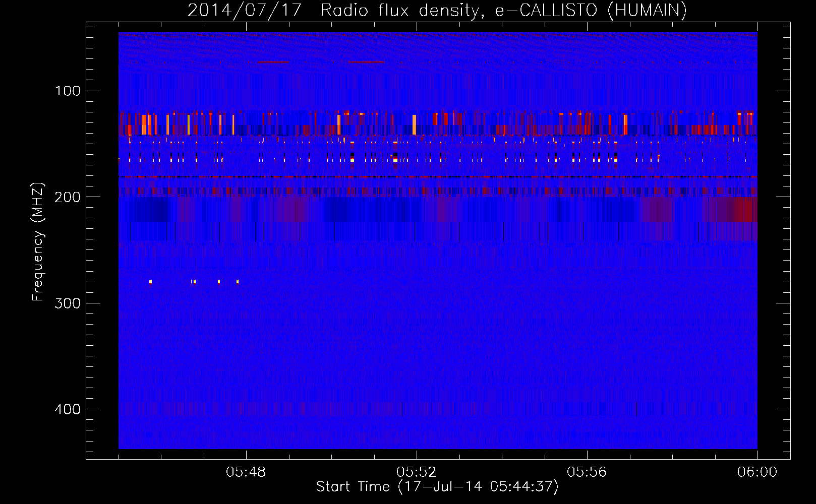The image size is (816, 504).
Task: Click the 05:52 time tick label
Action: [417, 472]
